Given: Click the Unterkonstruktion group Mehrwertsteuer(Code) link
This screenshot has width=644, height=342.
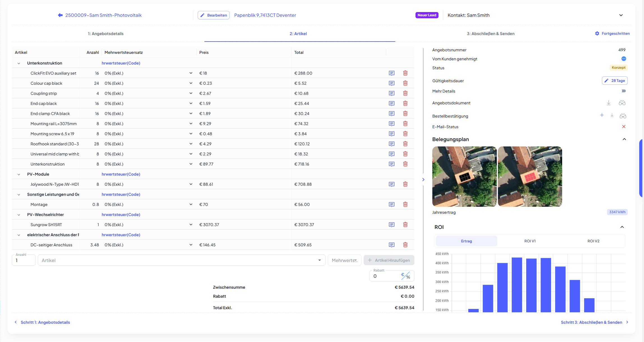Looking at the screenshot, I should point(121,63).
